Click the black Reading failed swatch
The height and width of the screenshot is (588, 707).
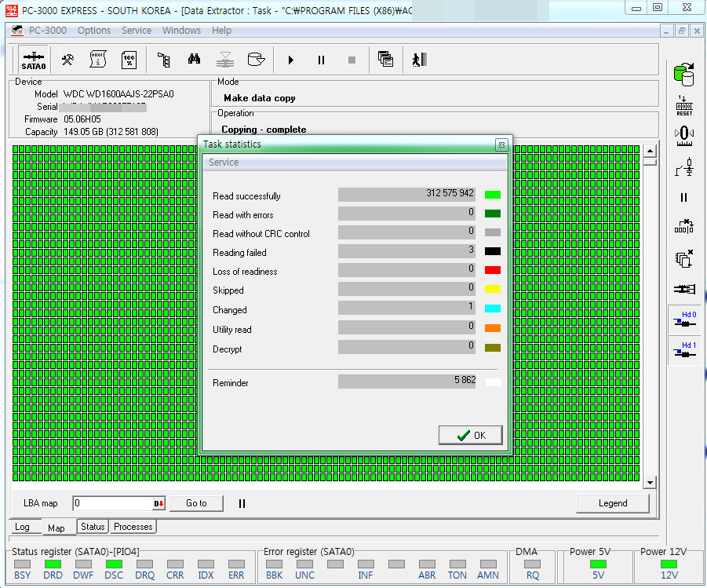click(492, 251)
